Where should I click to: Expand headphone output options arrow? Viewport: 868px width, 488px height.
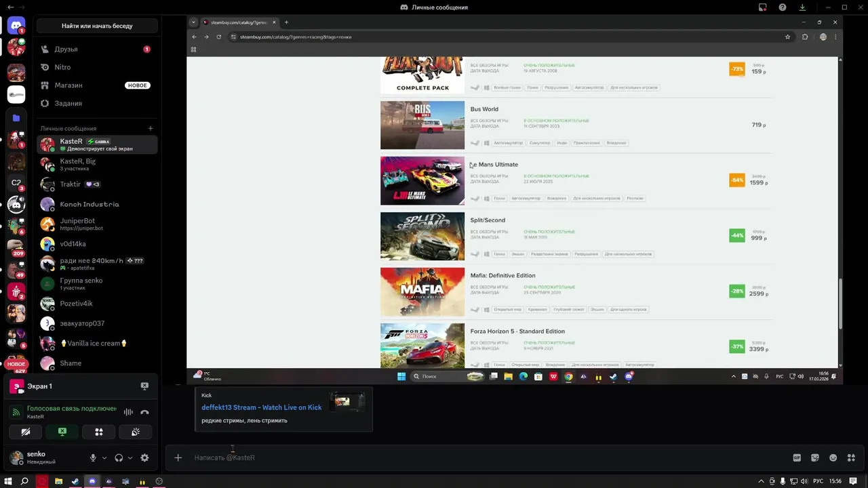click(130, 458)
